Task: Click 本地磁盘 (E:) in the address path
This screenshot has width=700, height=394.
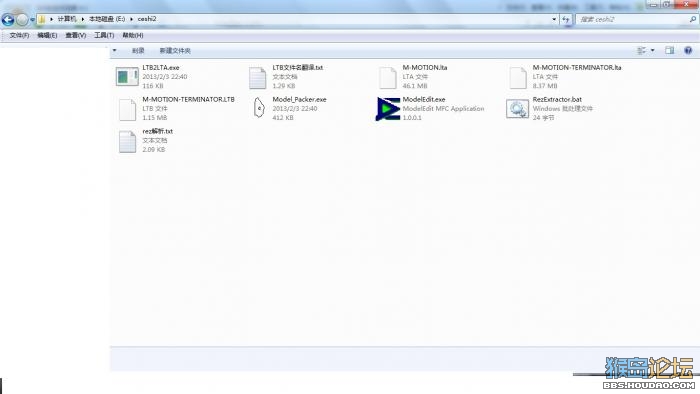Action: pos(107,19)
